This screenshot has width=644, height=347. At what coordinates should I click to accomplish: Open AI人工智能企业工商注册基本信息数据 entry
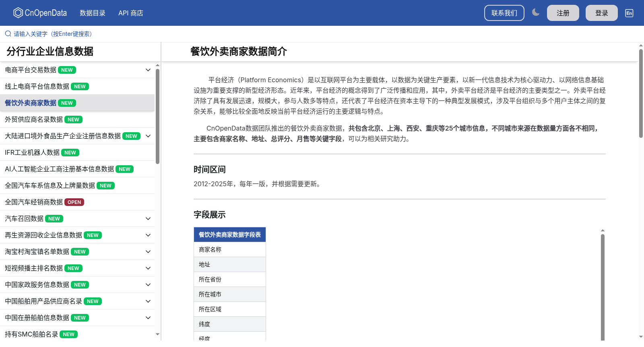(77, 169)
